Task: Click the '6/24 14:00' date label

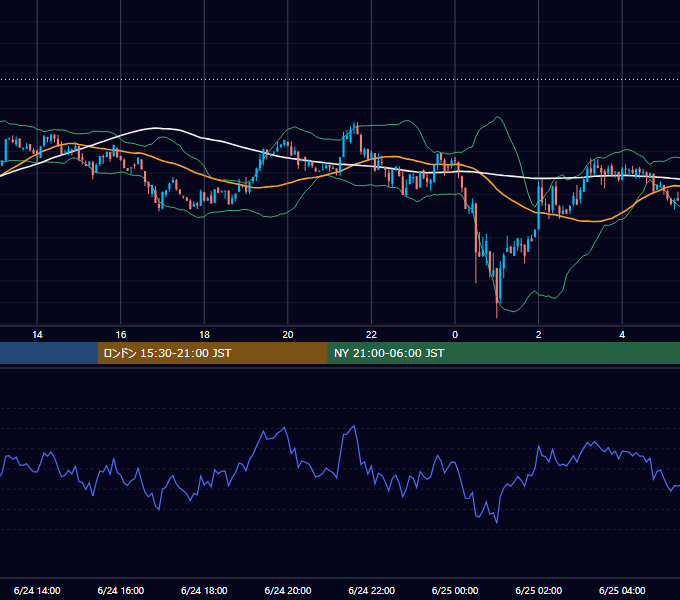Action: (37, 590)
